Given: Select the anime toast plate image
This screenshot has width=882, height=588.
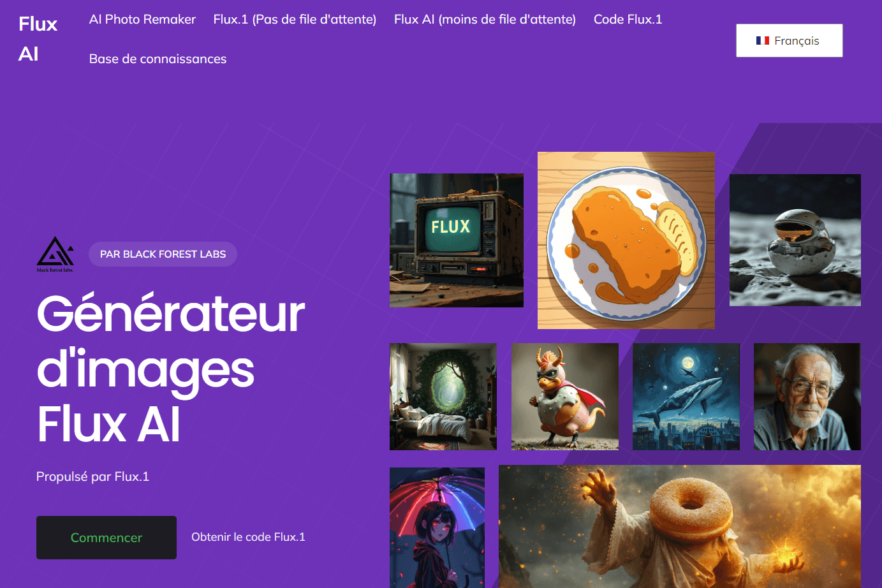Looking at the screenshot, I should pyautogui.click(x=626, y=240).
